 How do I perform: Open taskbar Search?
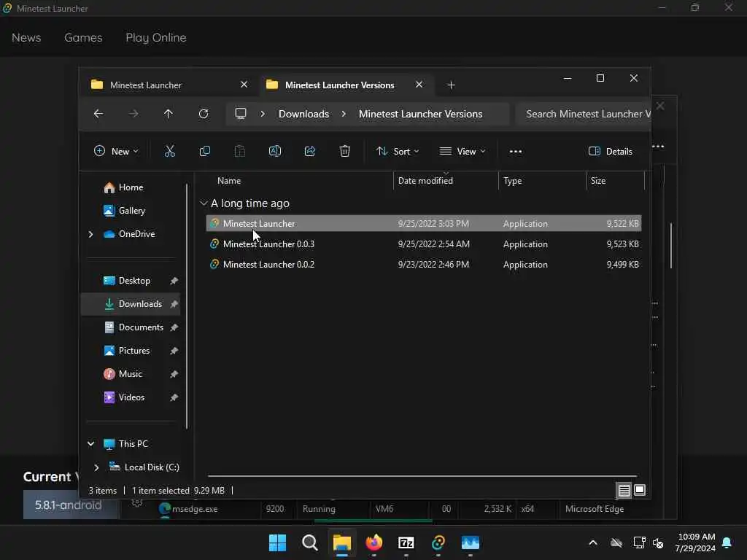309,542
